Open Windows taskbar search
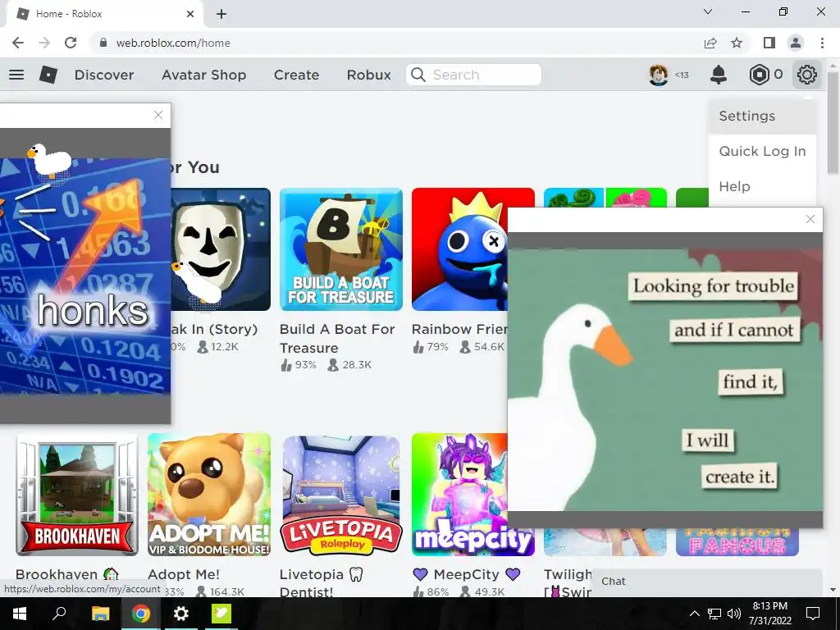This screenshot has height=630, width=840. (59, 614)
